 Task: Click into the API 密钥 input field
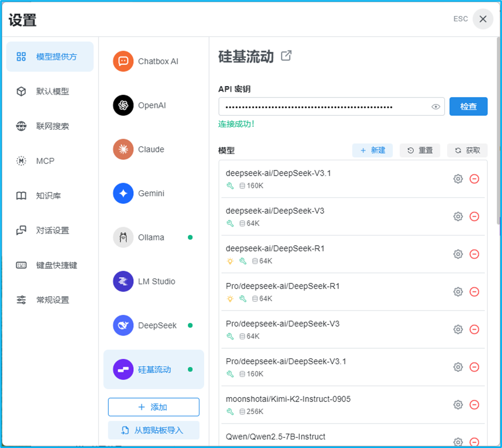(x=331, y=106)
